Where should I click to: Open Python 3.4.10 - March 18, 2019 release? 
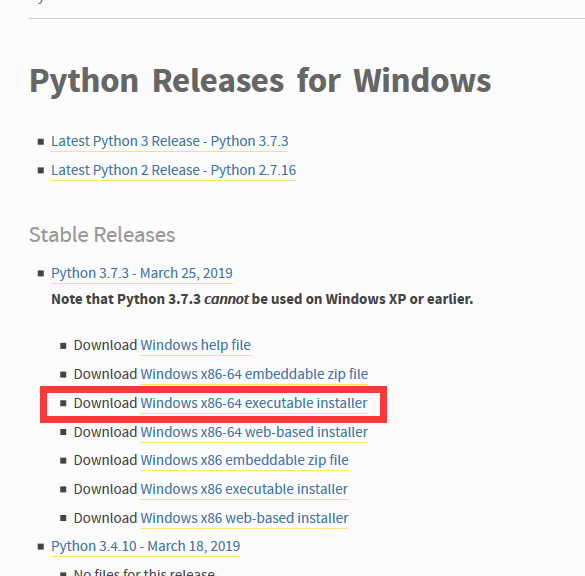(146, 547)
